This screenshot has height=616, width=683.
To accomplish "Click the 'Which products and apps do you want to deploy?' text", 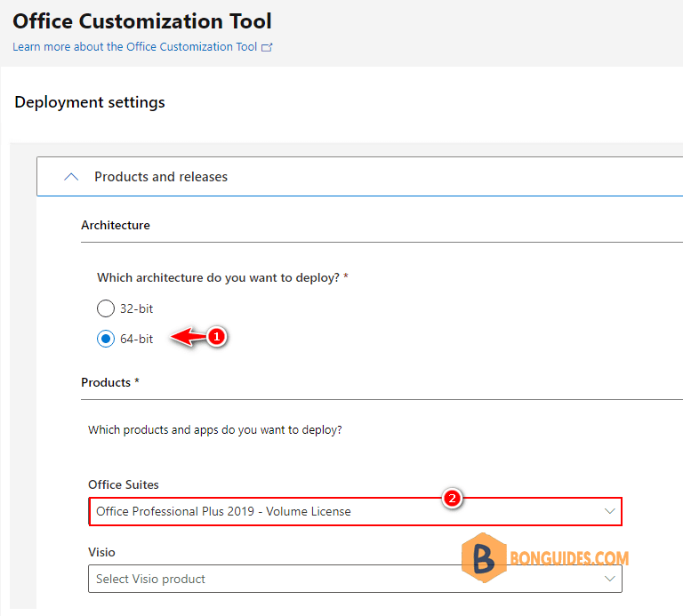I will [214, 429].
